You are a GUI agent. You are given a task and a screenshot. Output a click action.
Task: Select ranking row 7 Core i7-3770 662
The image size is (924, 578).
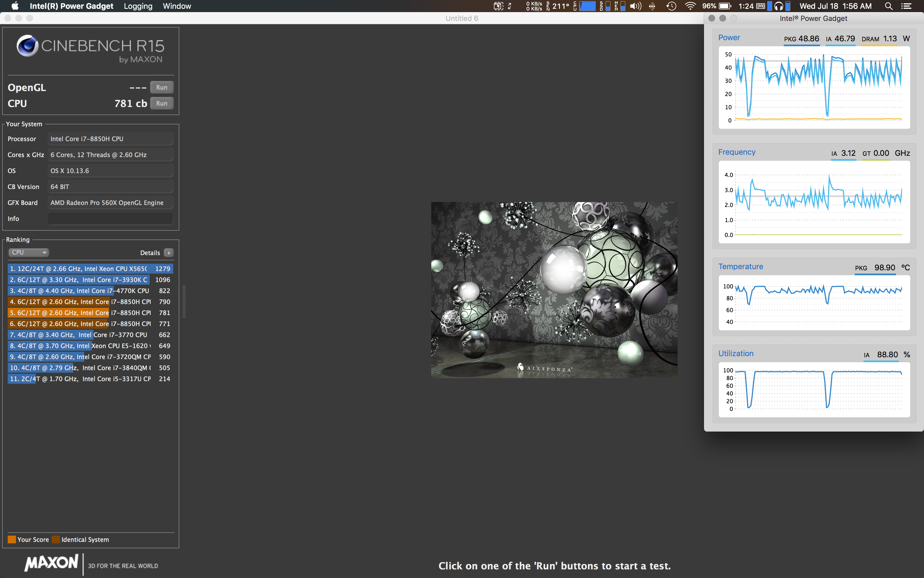click(x=90, y=335)
